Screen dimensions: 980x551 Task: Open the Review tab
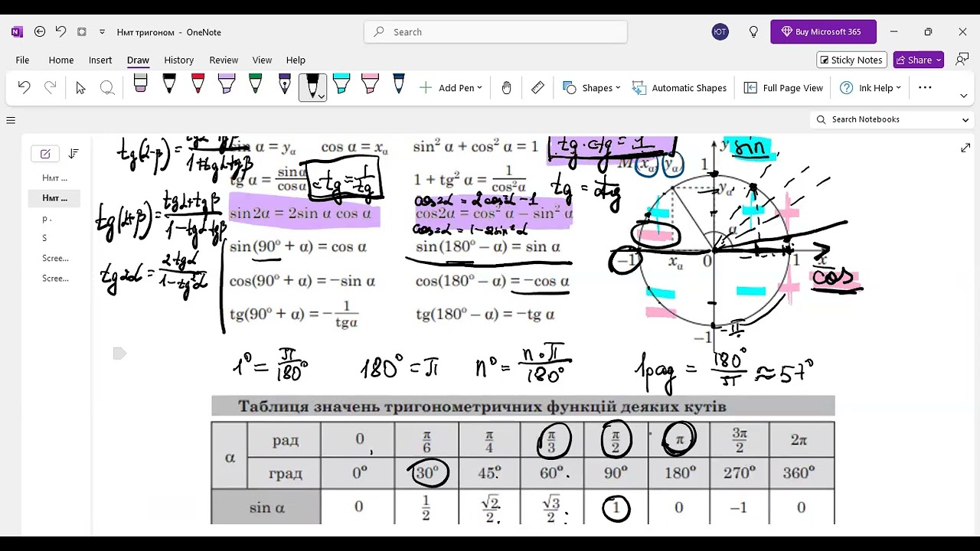[224, 60]
